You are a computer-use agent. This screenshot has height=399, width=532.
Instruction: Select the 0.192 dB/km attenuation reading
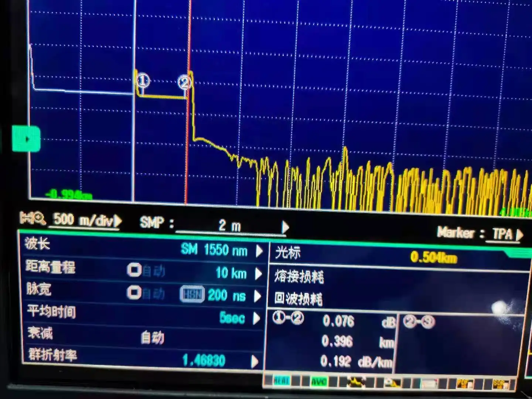coord(357,362)
